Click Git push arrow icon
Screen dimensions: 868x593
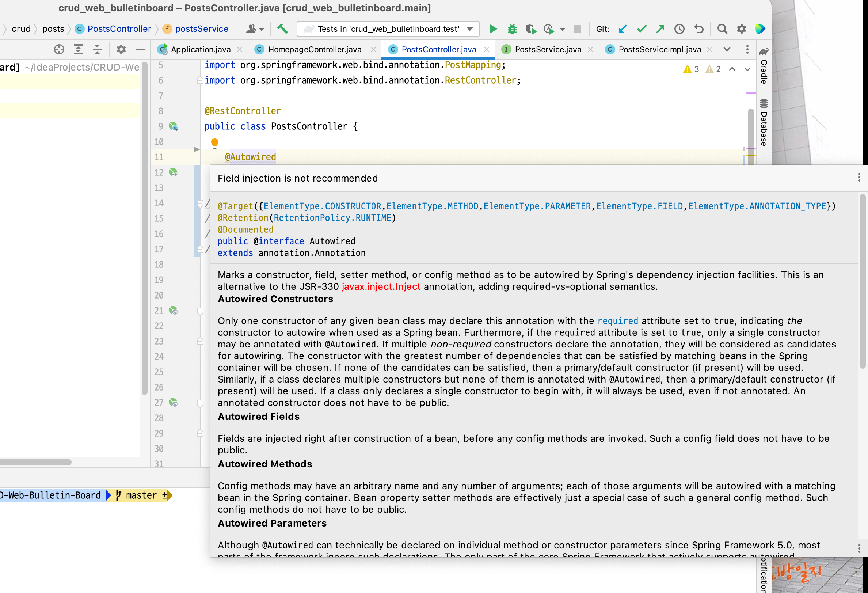point(660,29)
